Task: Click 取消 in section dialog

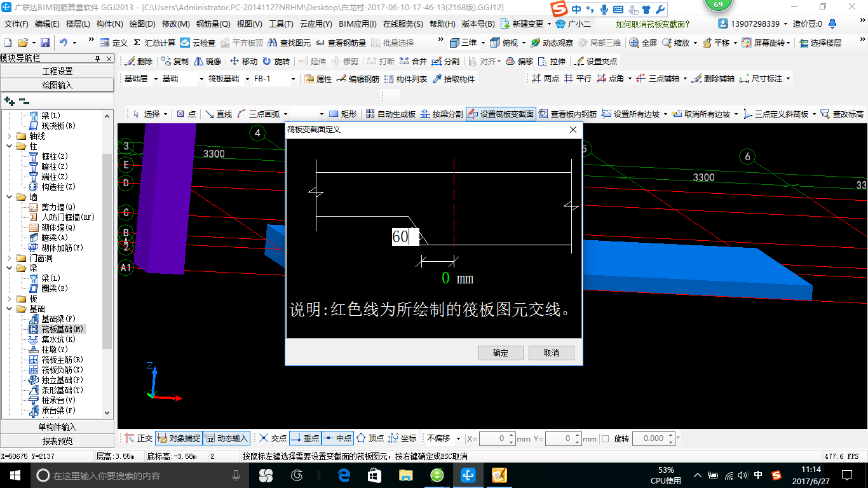Action: (x=552, y=353)
